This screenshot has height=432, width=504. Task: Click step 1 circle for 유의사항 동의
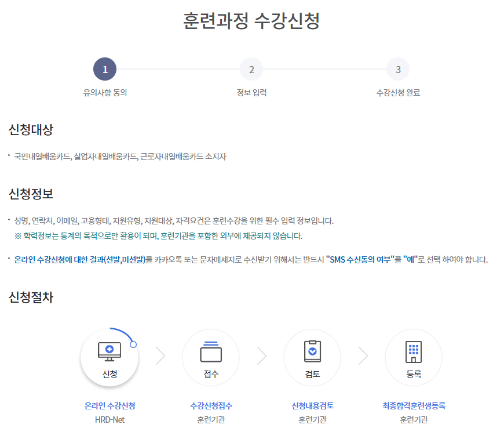105,69
